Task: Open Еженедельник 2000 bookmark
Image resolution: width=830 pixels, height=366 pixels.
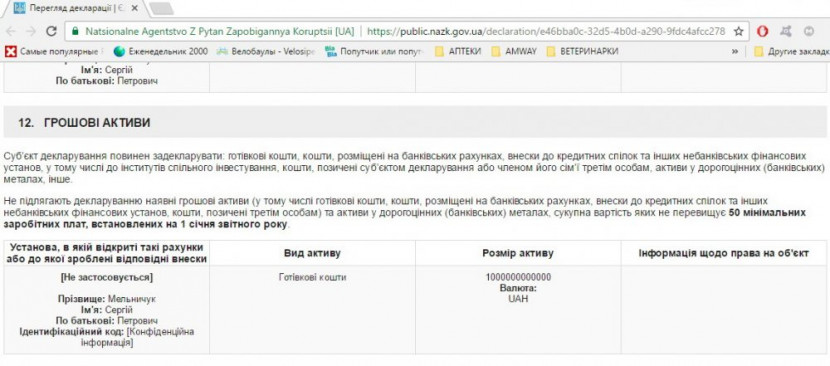Action: click(161, 51)
